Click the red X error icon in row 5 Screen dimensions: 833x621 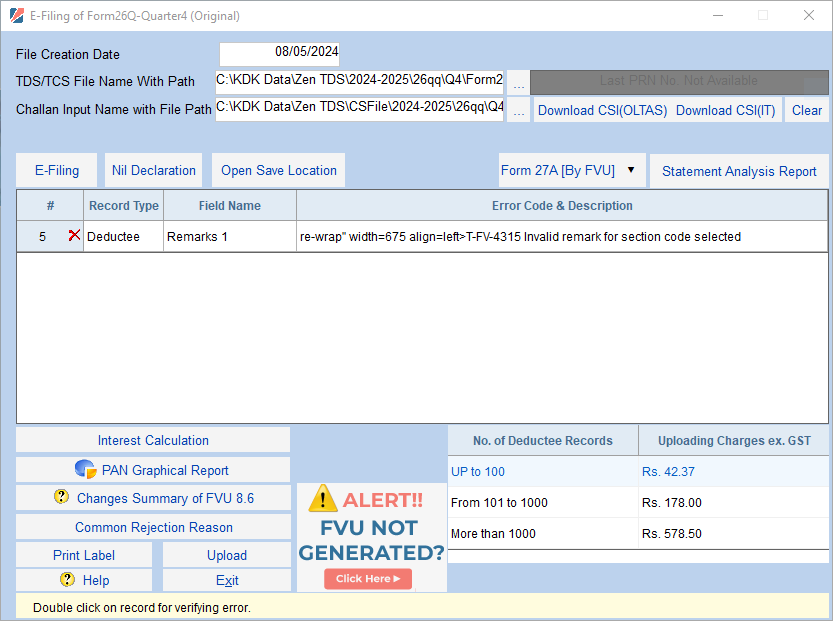(74, 235)
